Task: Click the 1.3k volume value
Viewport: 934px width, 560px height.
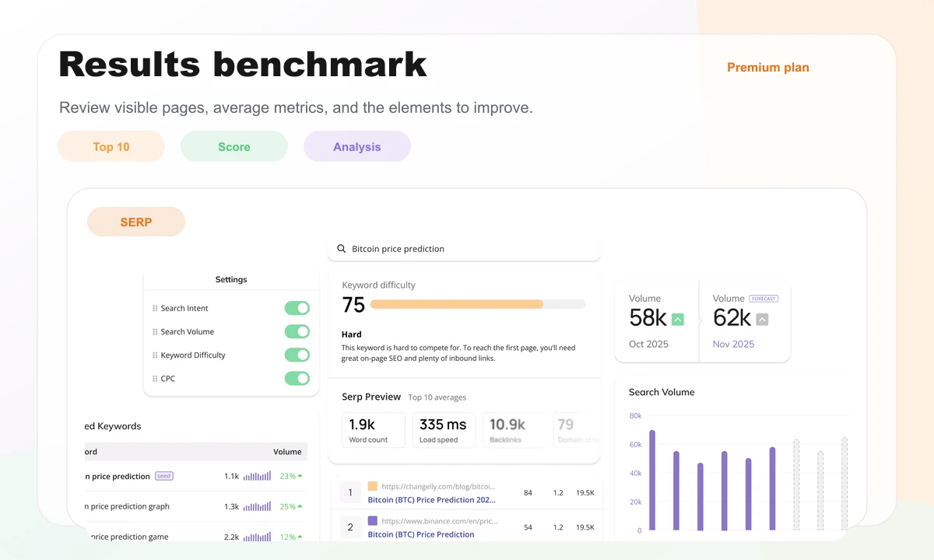Action: [x=231, y=506]
